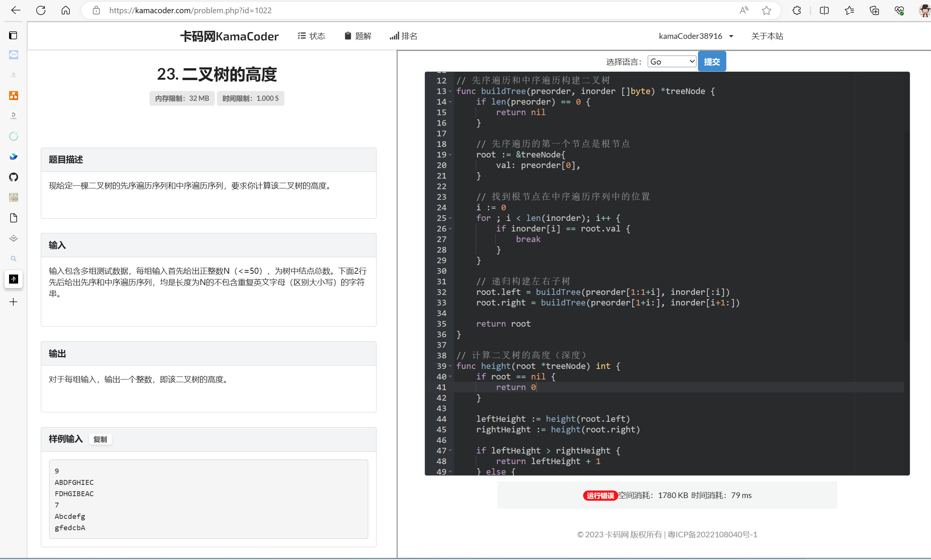The image size is (931, 560).
Task: Open browser Extensions puzzle icon
Action: [x=797, y=10]
